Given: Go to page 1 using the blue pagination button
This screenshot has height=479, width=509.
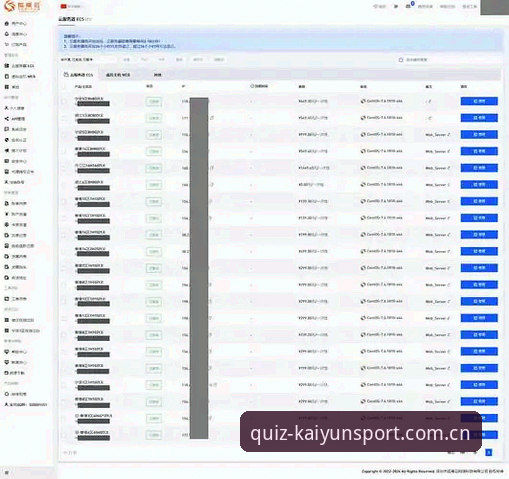Looking at the screenshot, I should (489, 452).
